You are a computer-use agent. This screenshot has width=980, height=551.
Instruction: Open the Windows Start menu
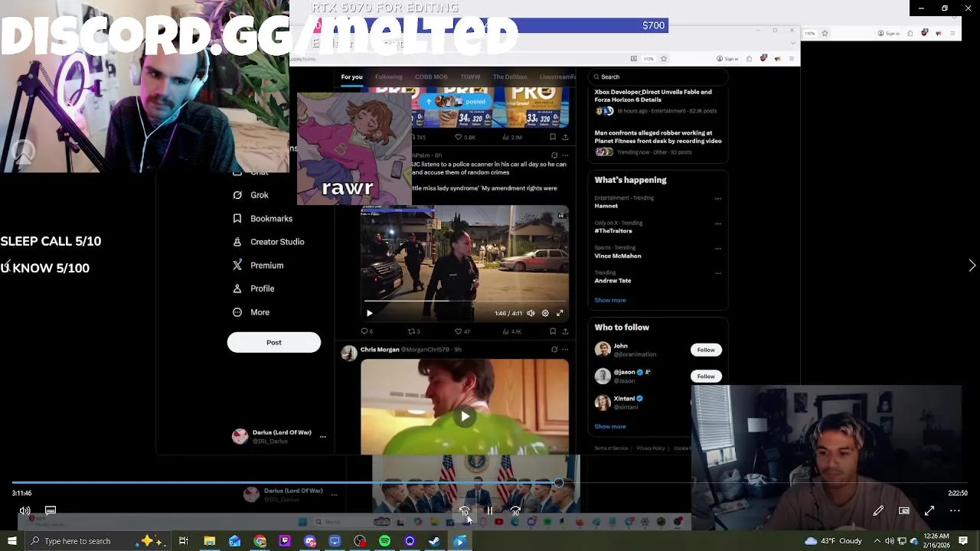click(x=12, y=541)
